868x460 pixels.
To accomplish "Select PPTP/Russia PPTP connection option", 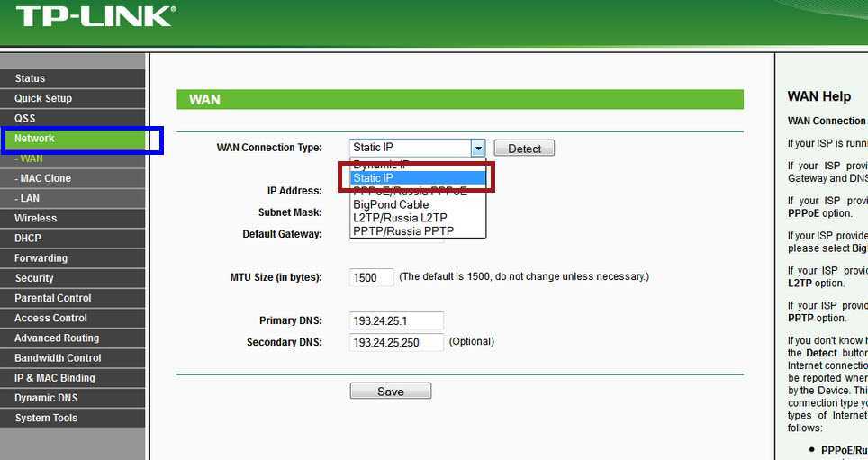I will point(418,231).
